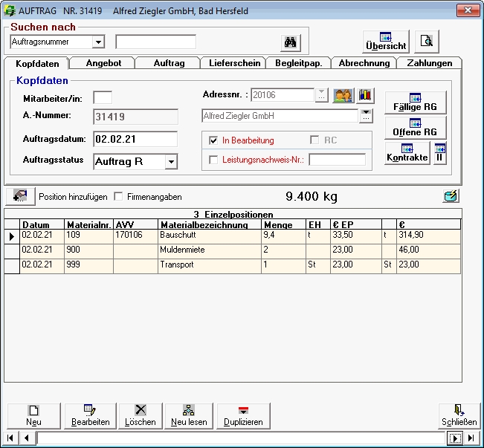Duplicate the order with Duplizieren
Image resolution: width=484 pixels, height=448 pixels.
pos(243,416)
